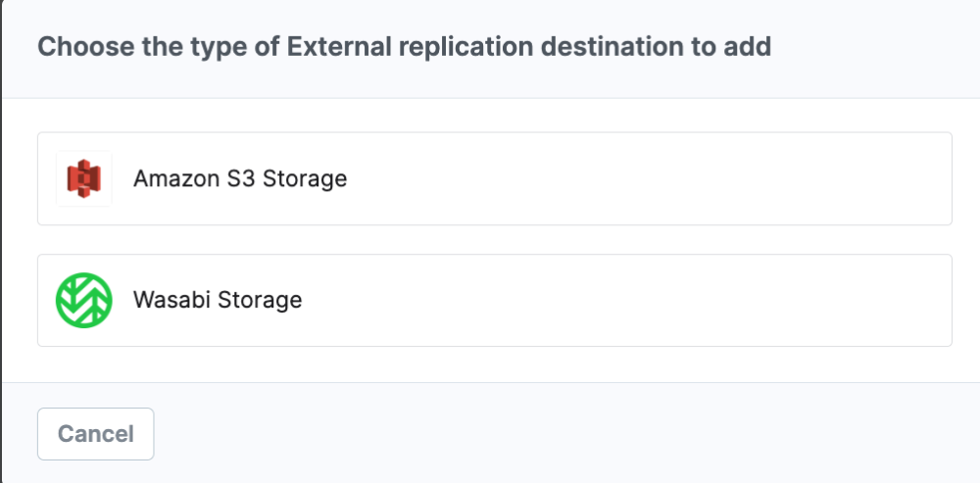Choose the Wasabi option via its circular logo

point(83,300)
